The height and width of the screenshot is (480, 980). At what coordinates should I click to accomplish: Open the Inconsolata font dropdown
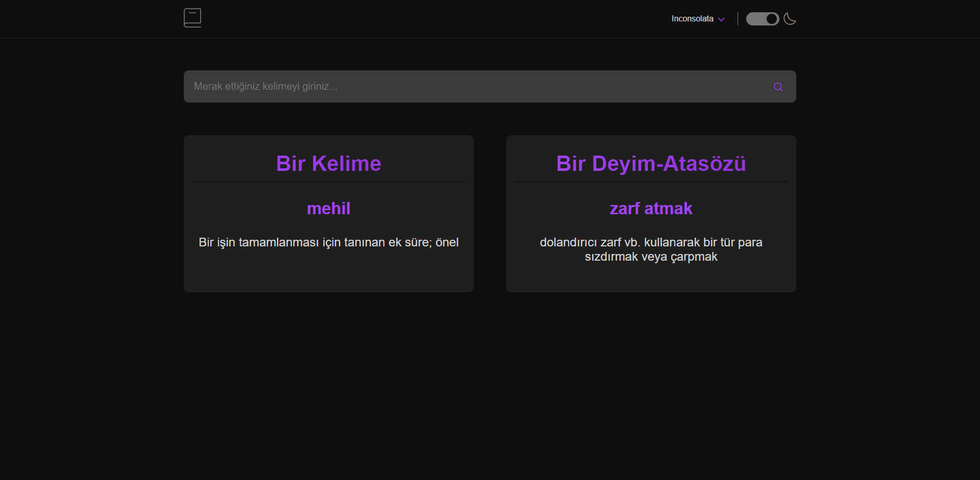point(698,19)
